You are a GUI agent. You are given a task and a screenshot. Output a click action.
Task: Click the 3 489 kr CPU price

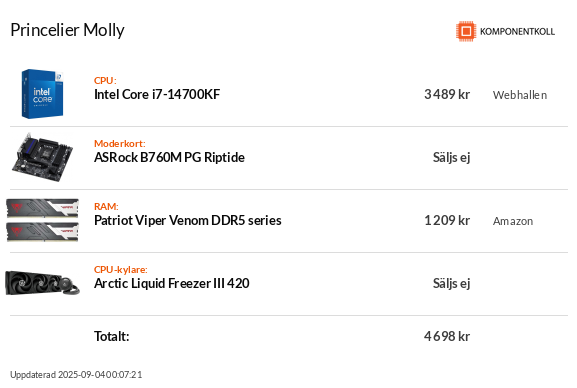pyautogui.click(x=447, y=94)
